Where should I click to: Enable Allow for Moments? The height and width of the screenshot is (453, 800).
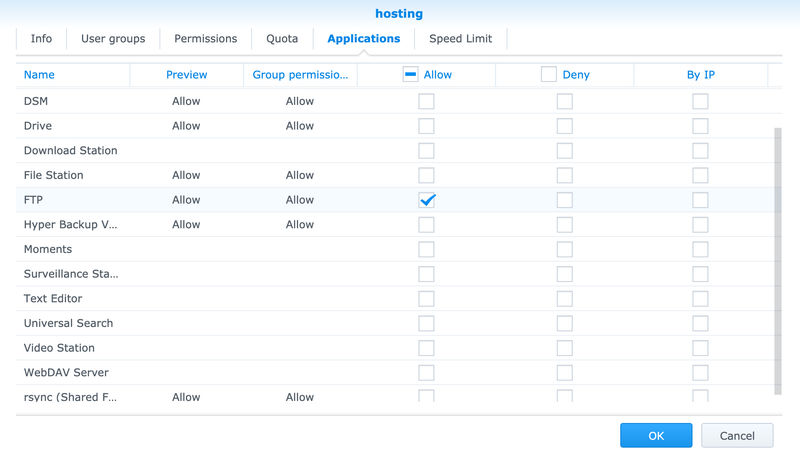pos(427,249)
